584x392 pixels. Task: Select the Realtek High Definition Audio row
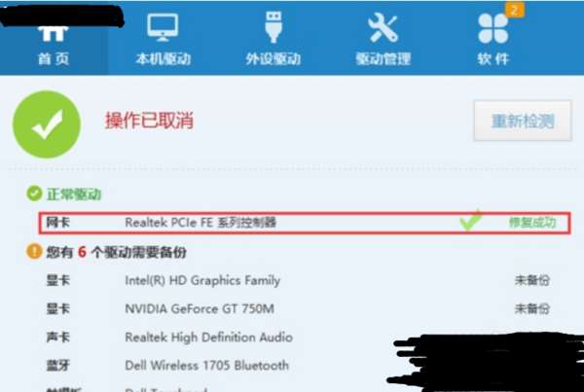218,338
